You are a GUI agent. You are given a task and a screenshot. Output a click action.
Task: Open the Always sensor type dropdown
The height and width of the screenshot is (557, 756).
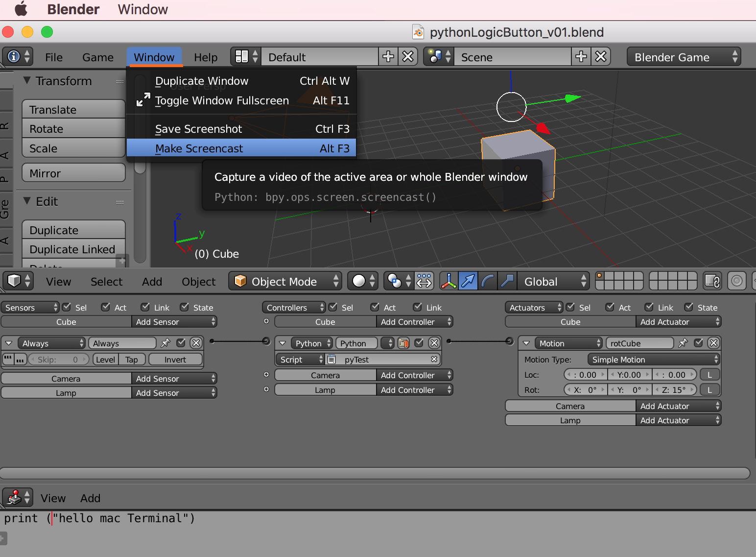(51, 343)
